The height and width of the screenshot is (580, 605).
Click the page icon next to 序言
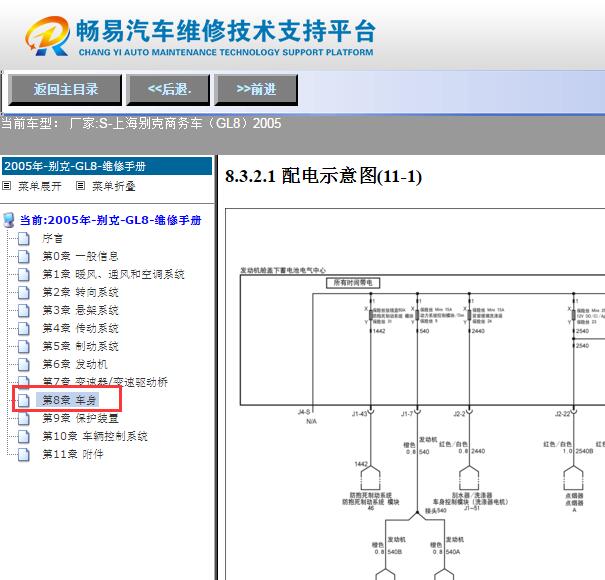(24, 239)
